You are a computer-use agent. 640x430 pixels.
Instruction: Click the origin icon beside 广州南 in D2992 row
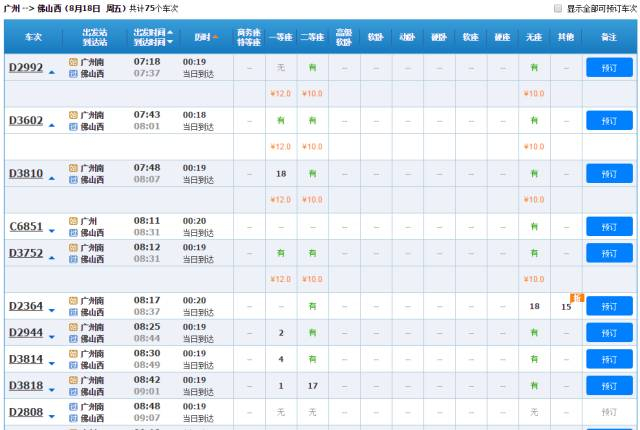73,62
